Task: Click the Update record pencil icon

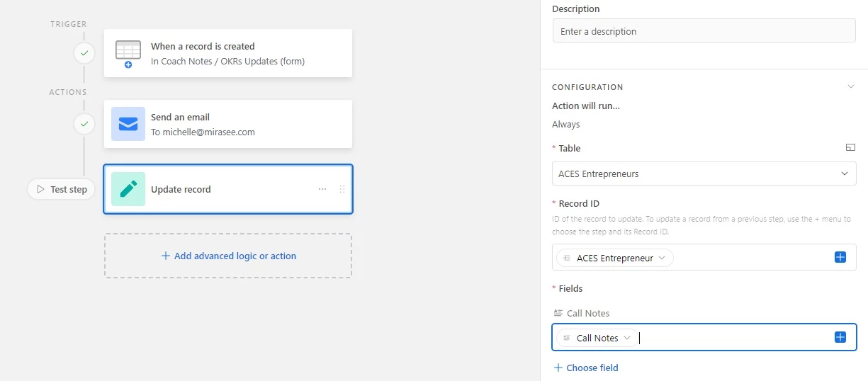Action: (x=128, y=189)
